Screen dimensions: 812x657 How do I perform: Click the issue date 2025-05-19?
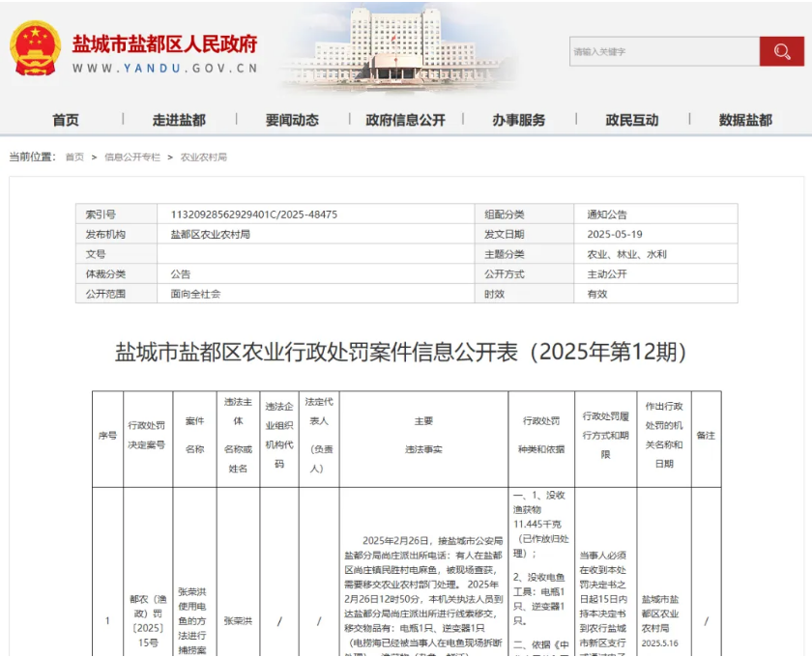[615, 235]
